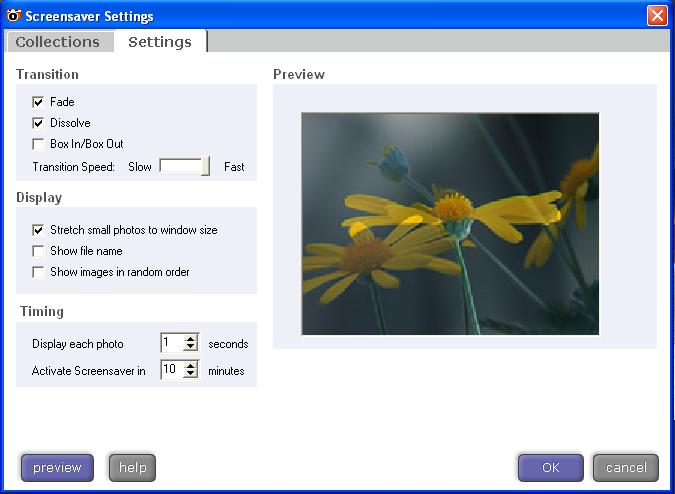Confirm settings with the OK button
This screenshot has width=675, height=494.
[551, 468]
